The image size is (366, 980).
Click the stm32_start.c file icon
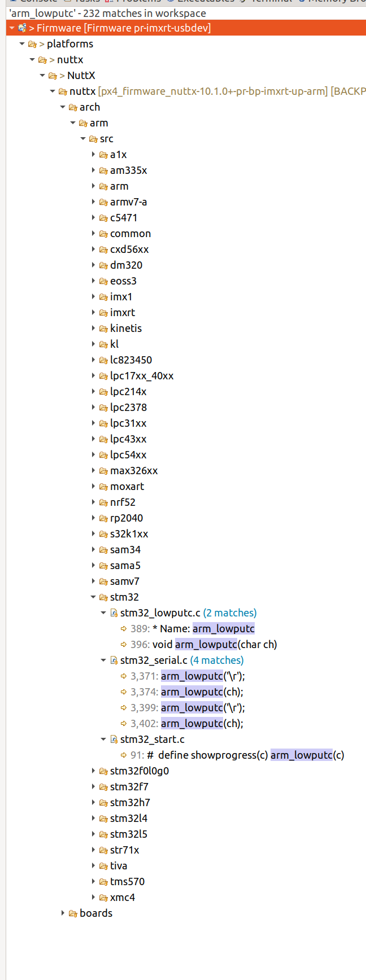[114, 739]
